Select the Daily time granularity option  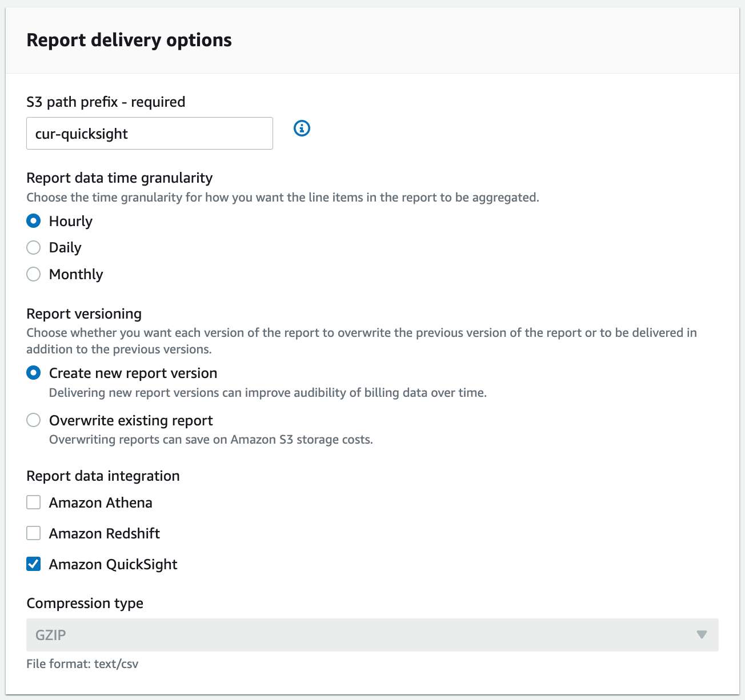[x=33, y=247]
